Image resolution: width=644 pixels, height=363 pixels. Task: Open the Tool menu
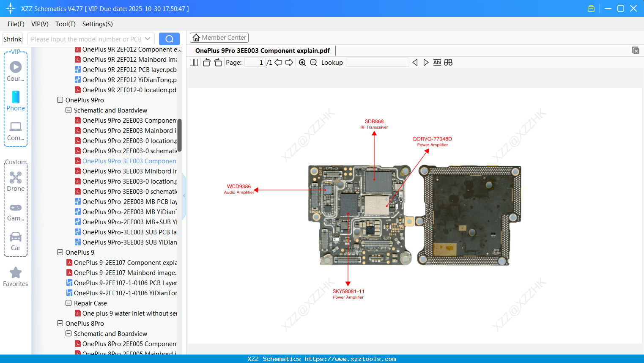coord(65,24)
